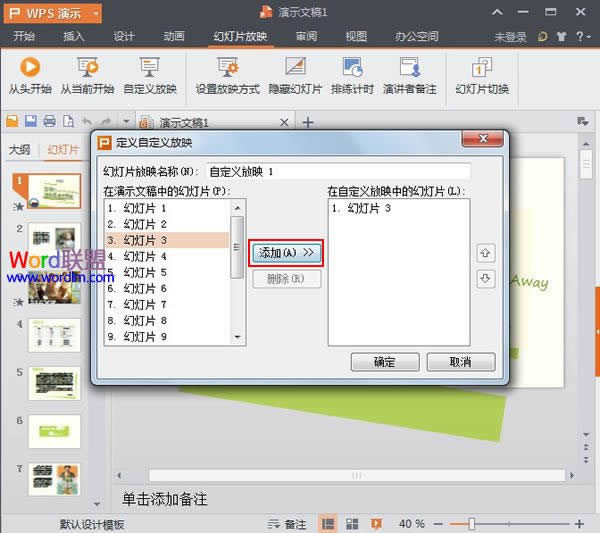600x533 pixels.
Task: Open 设置放映方式 settings icon
Action: [x=227, y=68]
